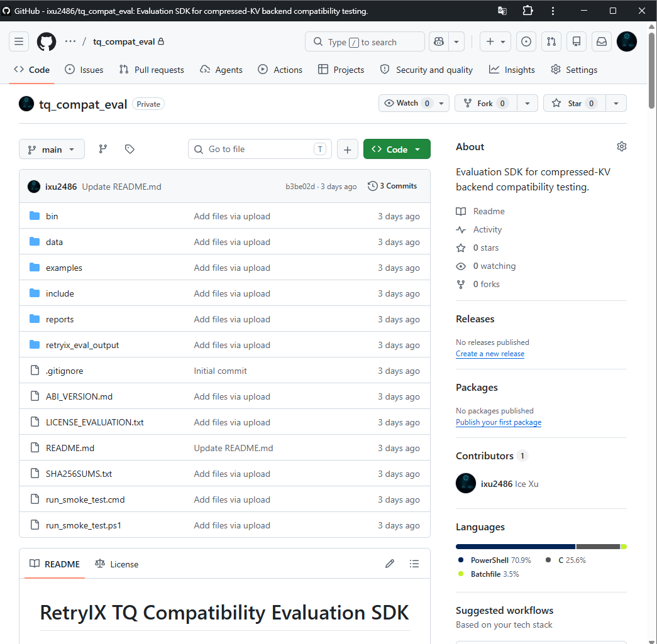
Task: Open LICENSE_EVALUATION.txt file
Action: click(x=95, y=422)
